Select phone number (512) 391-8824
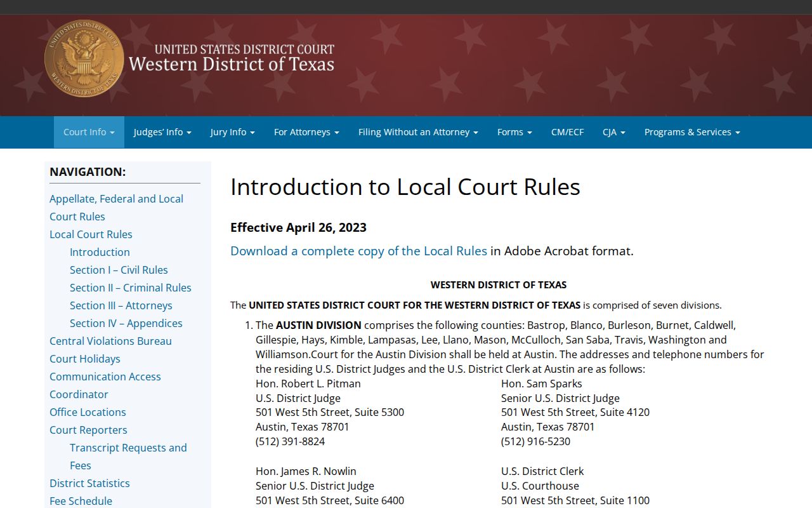 click(291, 441)
